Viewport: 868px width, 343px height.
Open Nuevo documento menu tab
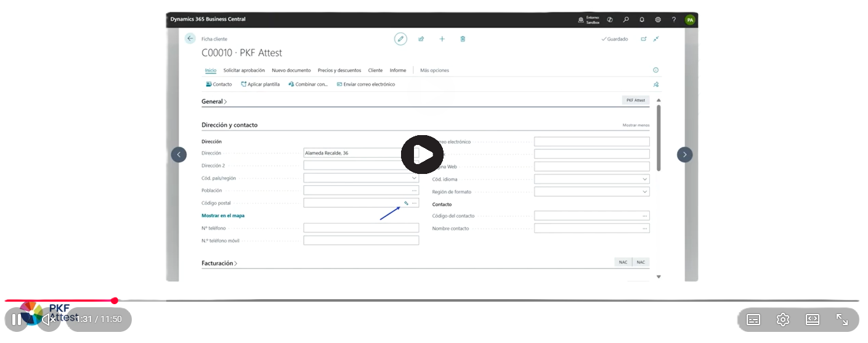pos(291,70)
